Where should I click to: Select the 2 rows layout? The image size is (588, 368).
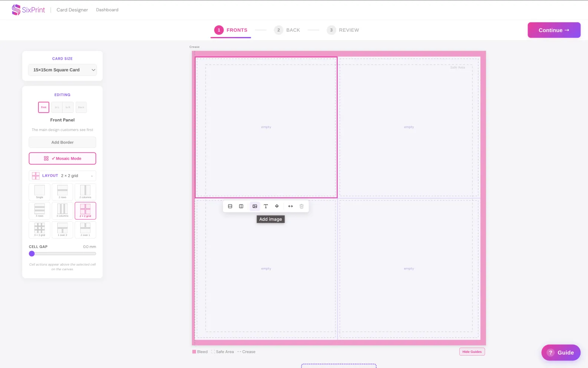tap(63, 192)
